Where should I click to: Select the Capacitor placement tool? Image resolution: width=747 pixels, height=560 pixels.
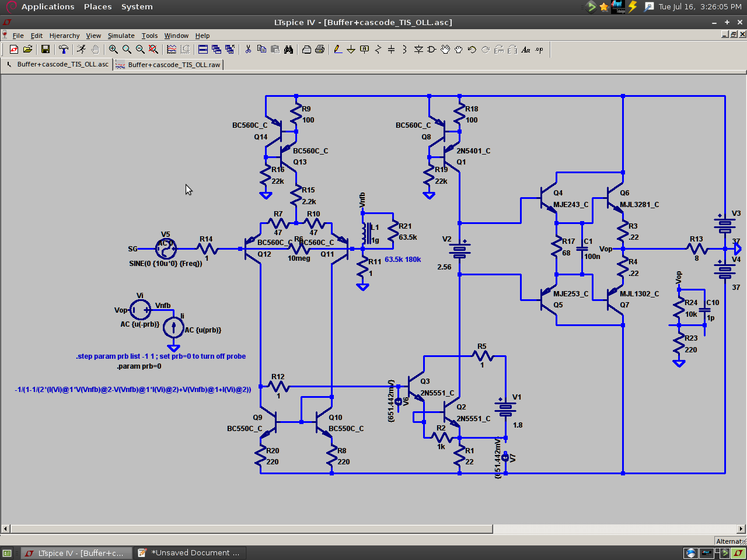click(x=392, y=50)
